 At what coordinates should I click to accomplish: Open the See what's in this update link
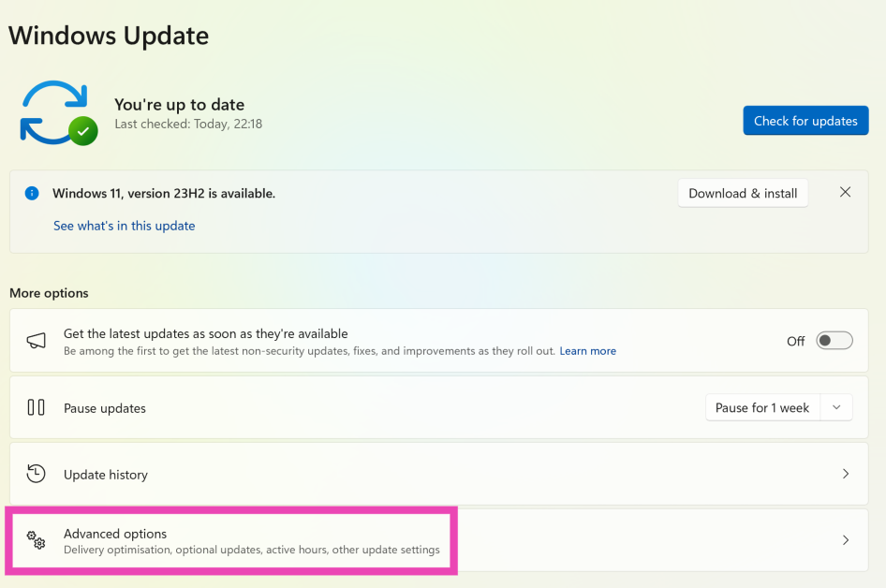(x=125, y=226)
